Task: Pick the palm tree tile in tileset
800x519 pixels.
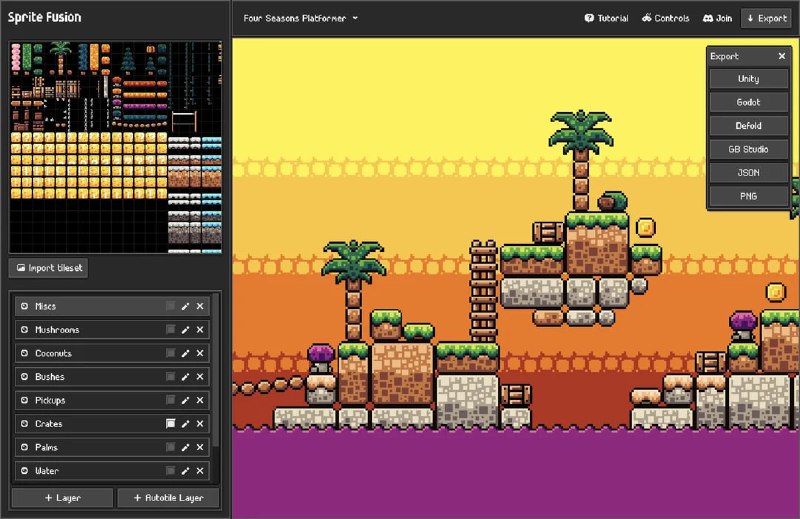Action: [61, 56]
